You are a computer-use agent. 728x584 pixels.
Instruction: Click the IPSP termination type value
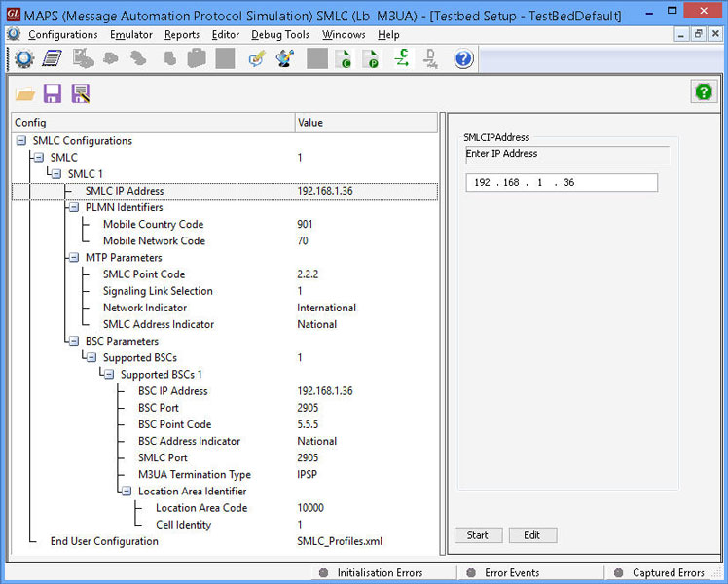[307, 475]
